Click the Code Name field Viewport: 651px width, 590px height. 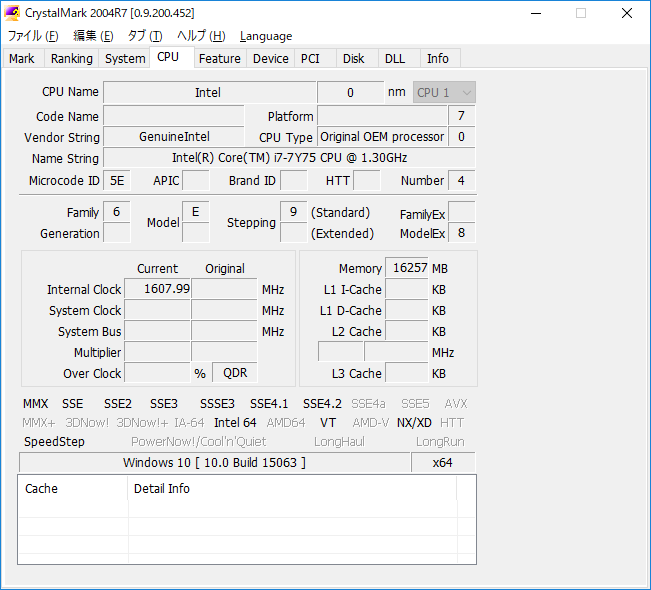tap(174, 115)
